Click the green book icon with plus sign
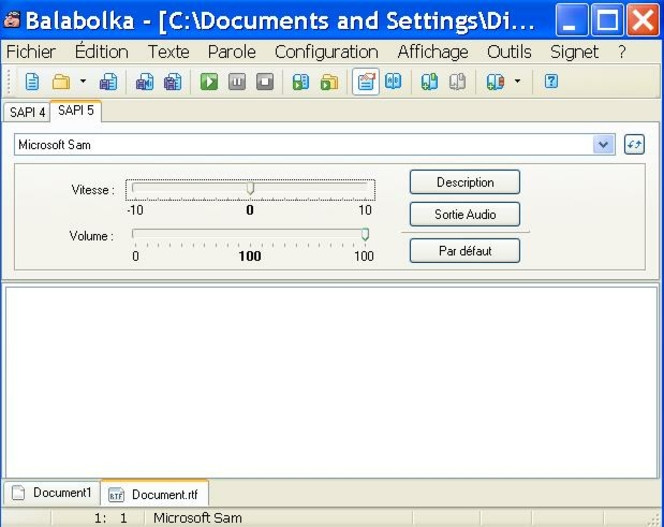Image resolution: width=664 pixels, height=527 pixels. (429, 81)
